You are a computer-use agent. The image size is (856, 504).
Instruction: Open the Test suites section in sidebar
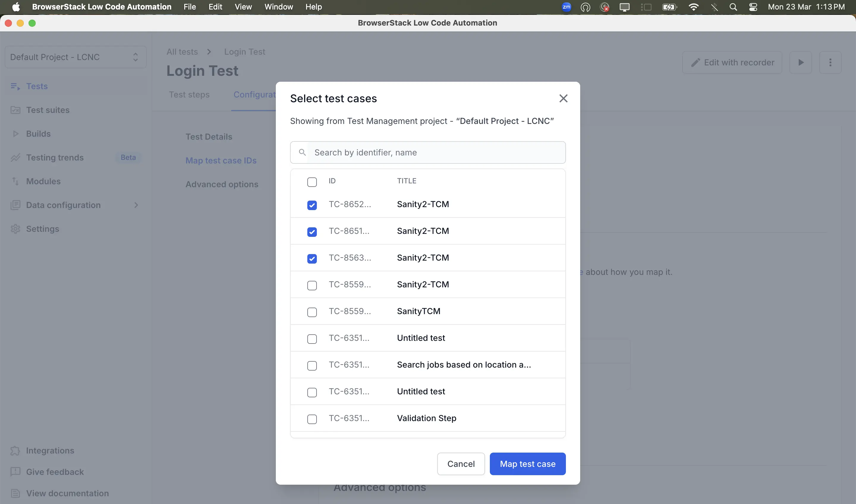(x=48, y=110)
